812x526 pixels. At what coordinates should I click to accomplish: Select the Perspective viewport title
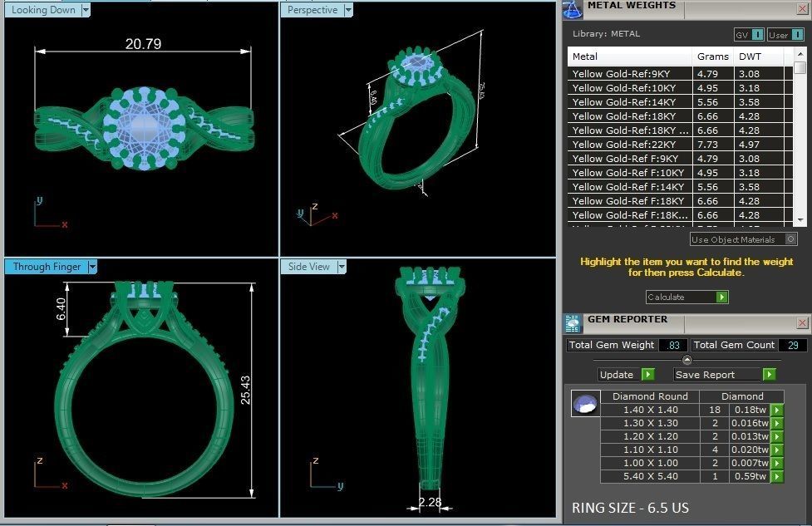point(312,10)
